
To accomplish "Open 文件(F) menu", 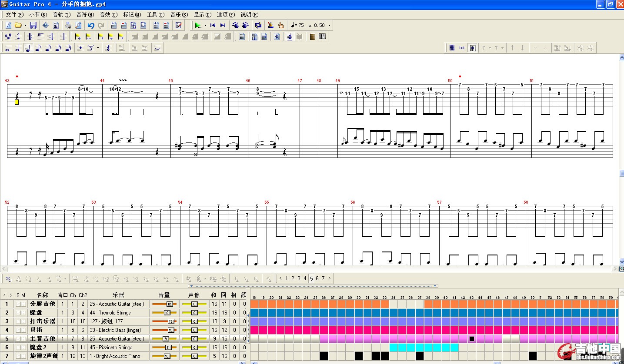I will (x=15, y=14).
